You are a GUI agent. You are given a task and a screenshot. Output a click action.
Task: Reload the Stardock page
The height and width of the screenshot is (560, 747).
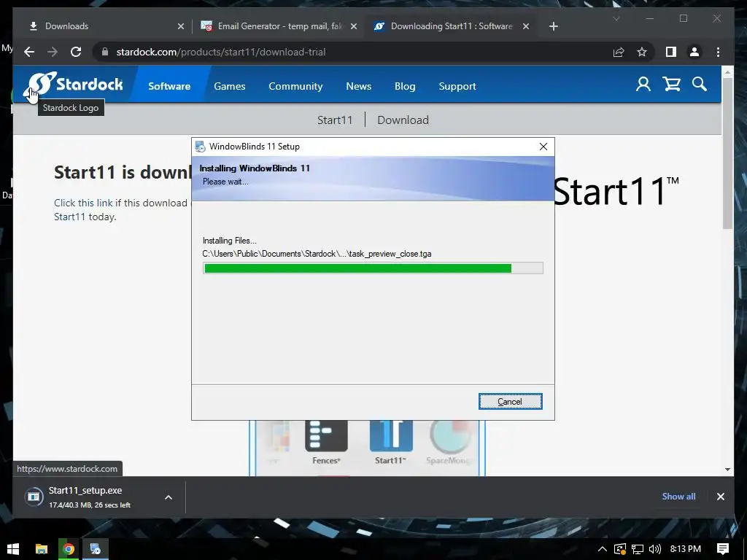point(76,52)
